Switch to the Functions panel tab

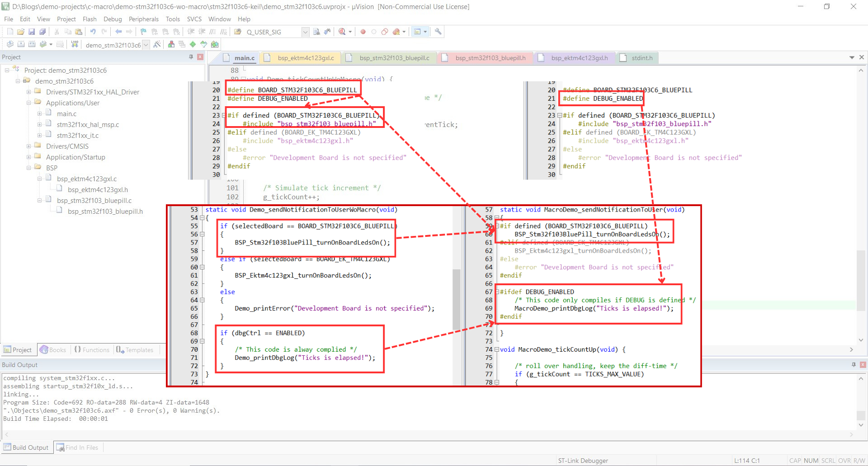click(92, 350)
